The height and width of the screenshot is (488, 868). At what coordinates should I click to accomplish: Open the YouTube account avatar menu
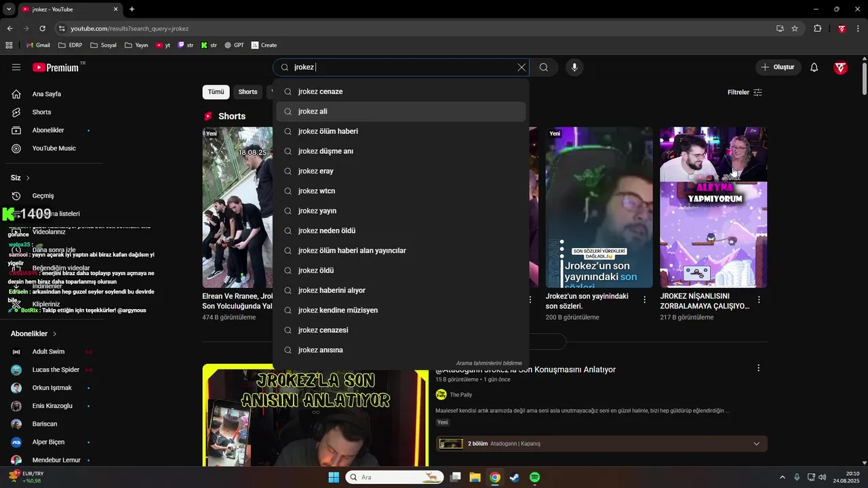(x=840, y=67)
